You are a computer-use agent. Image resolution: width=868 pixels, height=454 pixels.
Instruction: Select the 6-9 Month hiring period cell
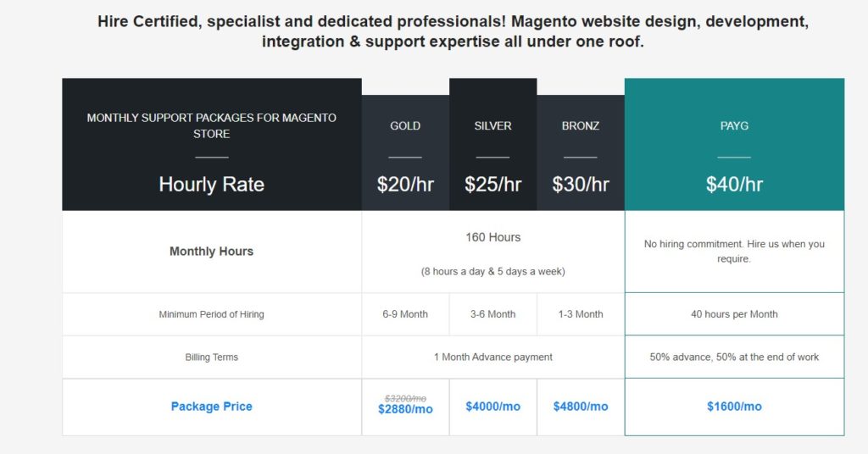click(405, 314)
